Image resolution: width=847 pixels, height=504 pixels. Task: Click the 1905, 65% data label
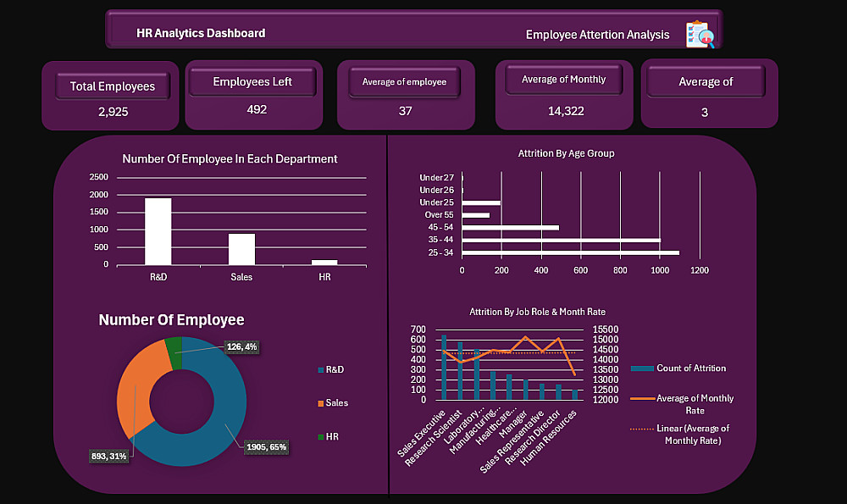pyautogui.click(x=266, y=447)
